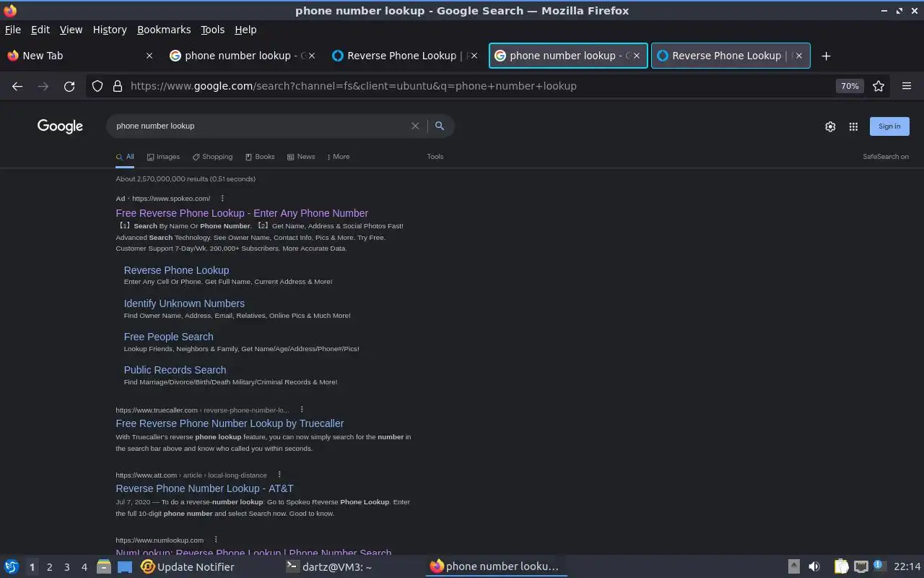The image size is (924, 578).
Task: Switch to virtual desktop 3
Action: click(x=66, y=567)
